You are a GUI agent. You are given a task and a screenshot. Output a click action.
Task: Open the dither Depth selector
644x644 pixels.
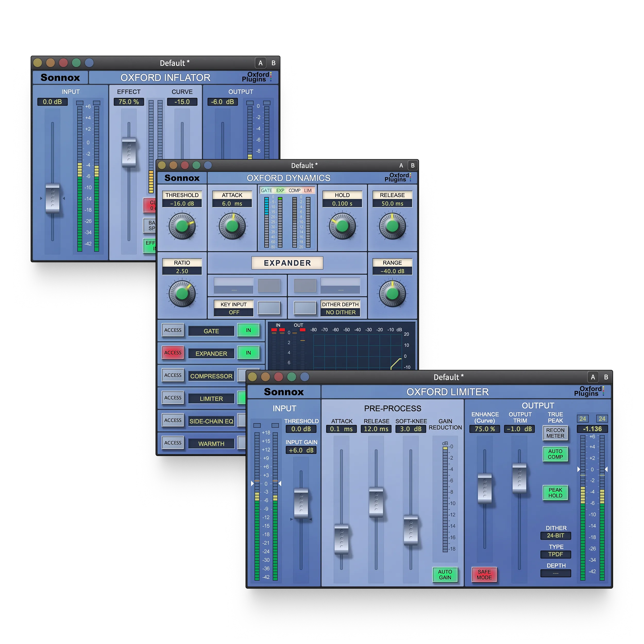coord(556,573)
